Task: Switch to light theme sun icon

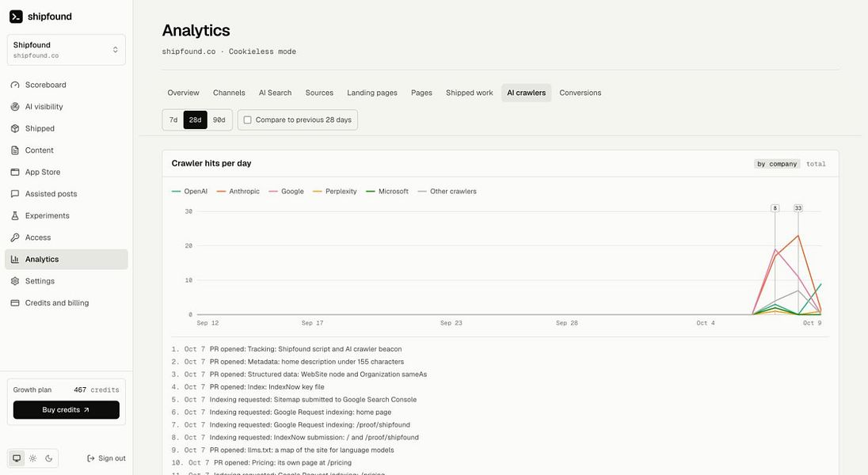Action: (x=33, y=458)
